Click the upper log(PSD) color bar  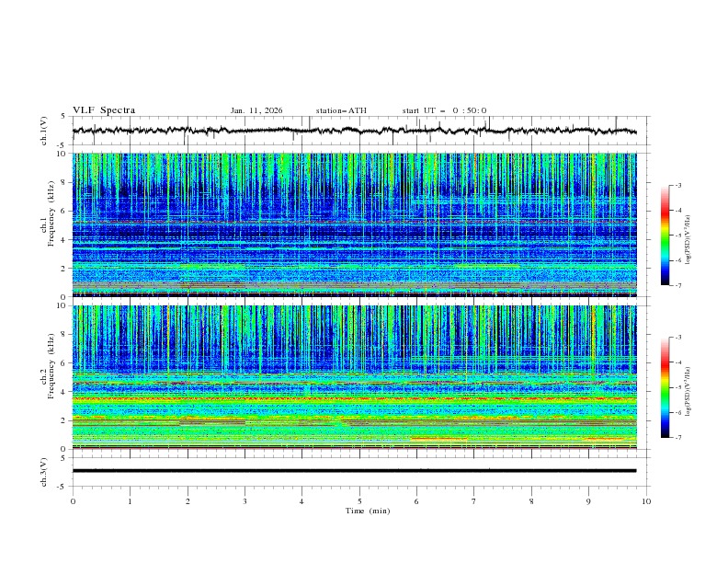point(665,235)
